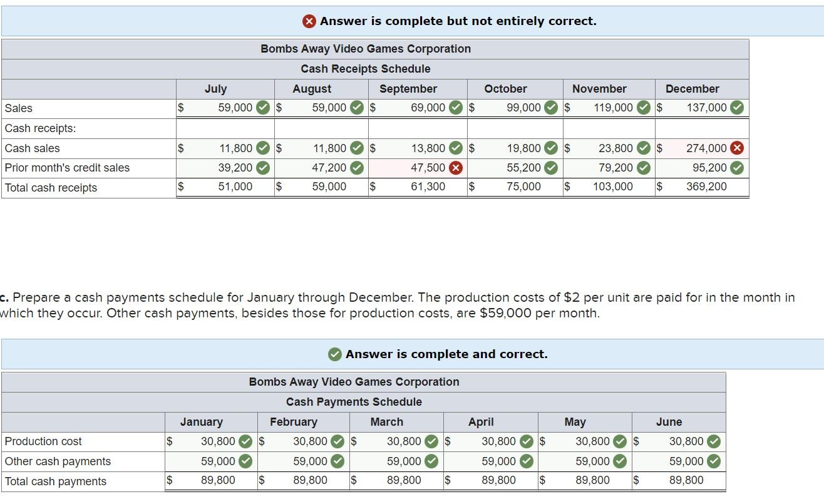Click the 'Total cash payments' row label
824x504 pixels.
(x=56, y=481)
